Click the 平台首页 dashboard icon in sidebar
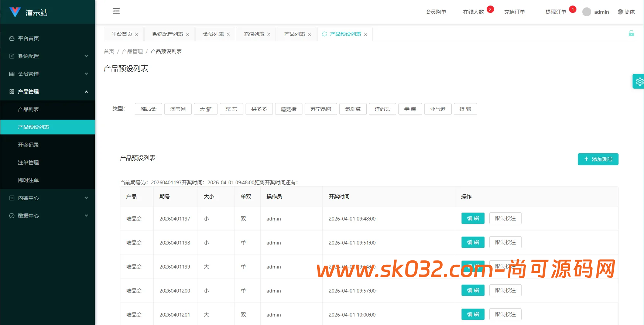The height and width of the screenshot is (325, 644). click(x=12, y=38)
